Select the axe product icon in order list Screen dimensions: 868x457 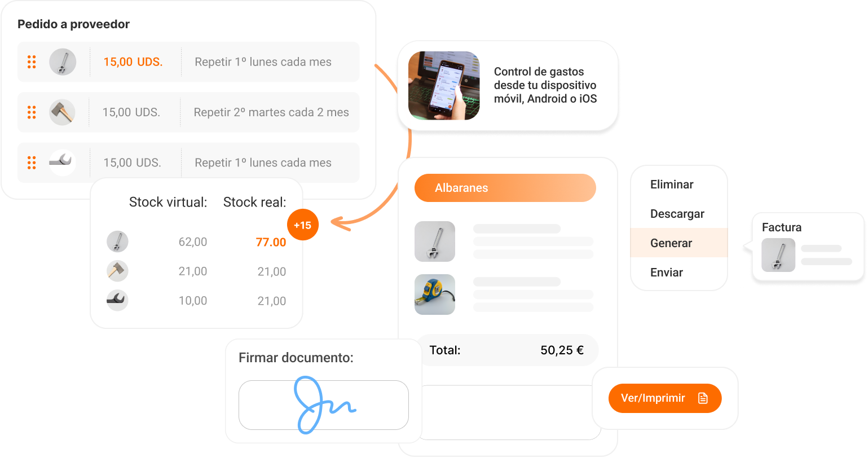pyautogui.click(x=63, y=112)
